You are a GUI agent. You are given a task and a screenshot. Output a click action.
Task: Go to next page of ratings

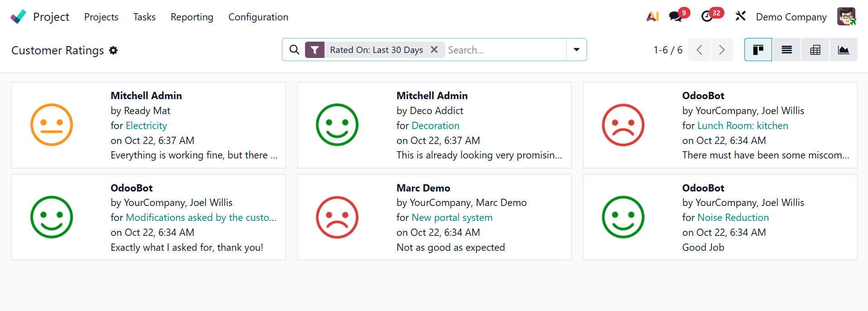(x=722, y=50)
